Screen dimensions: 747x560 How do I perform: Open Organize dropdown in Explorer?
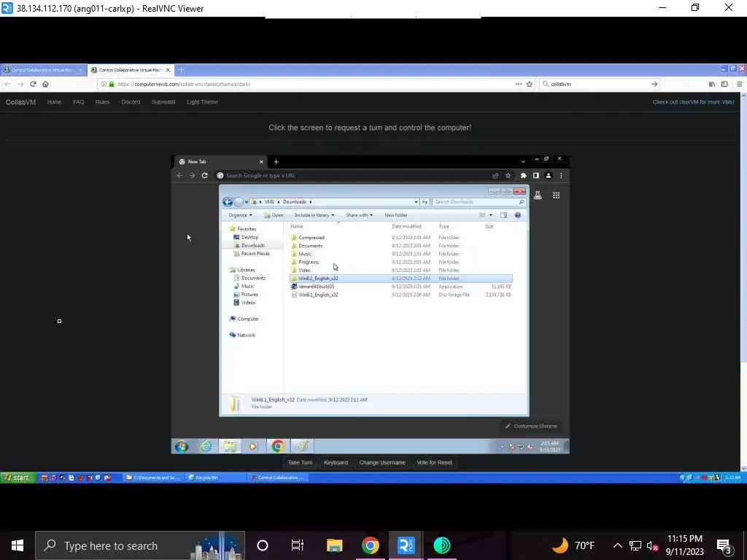pyautogui.click(x=240, y=215)
